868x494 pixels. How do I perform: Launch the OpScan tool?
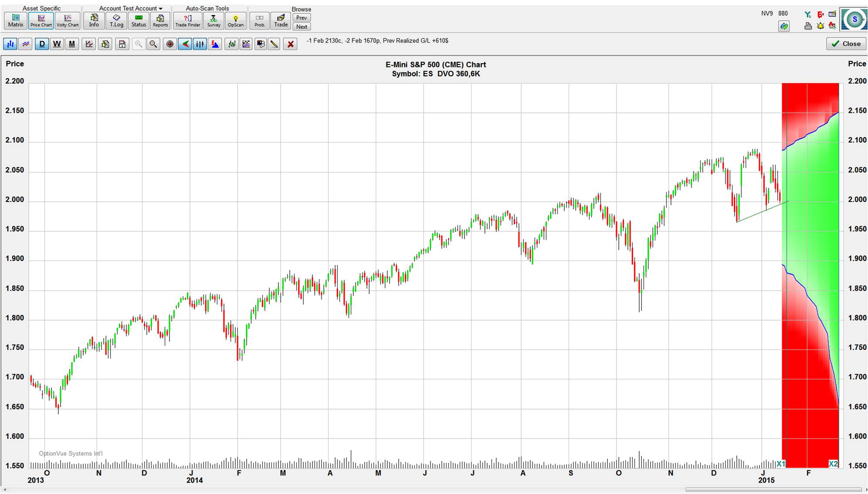pos(236,20)
